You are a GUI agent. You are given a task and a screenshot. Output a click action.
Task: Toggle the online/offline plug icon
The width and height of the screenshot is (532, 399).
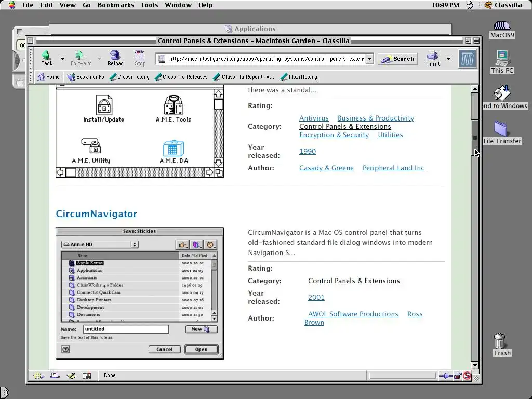445,376
